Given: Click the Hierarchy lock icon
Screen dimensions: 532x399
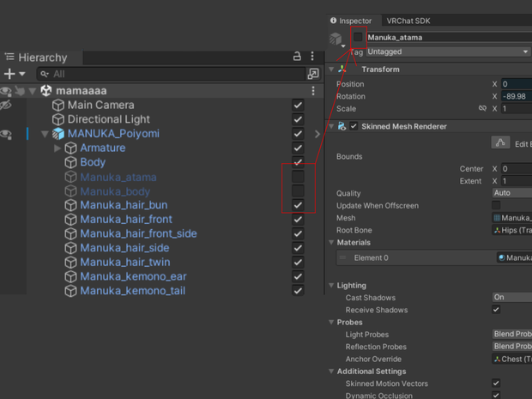Looking at the screenshot, I should (x=297, y=57).
